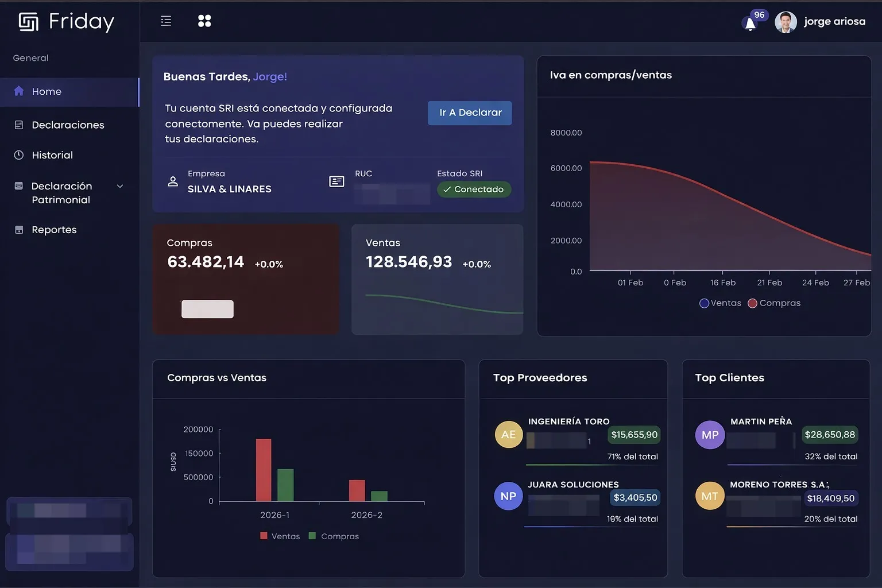Expand the Declaración Patrimonial chevron
The image size is (882, 588).
pyautogui.click(x=120, y=186)
